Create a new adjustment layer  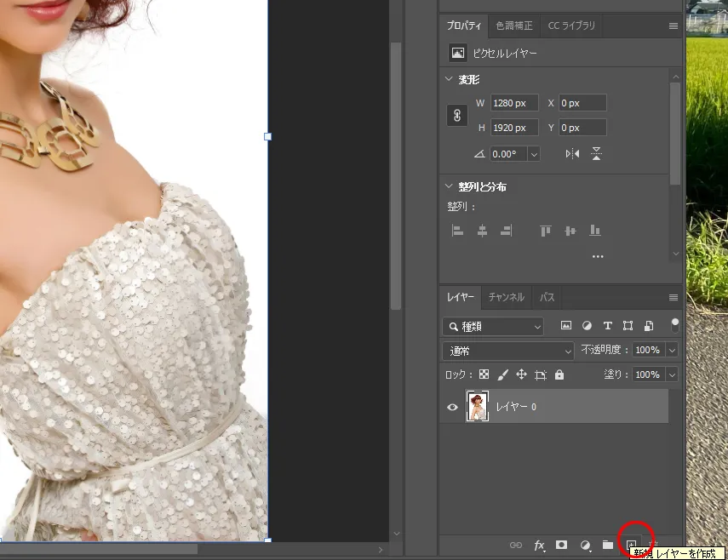(585, 545)
